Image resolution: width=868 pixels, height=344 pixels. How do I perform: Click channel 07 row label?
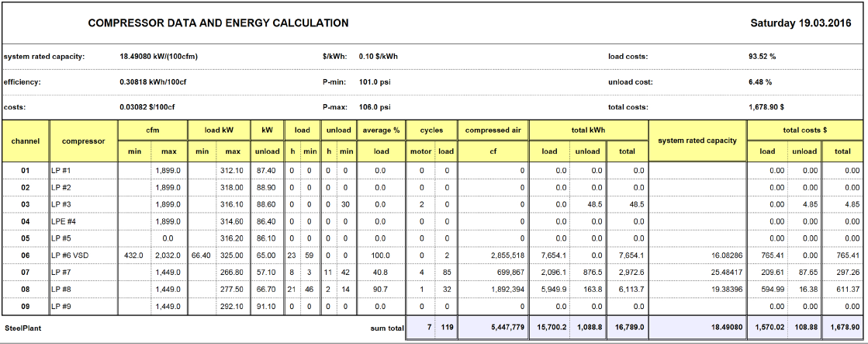point(26,273)
